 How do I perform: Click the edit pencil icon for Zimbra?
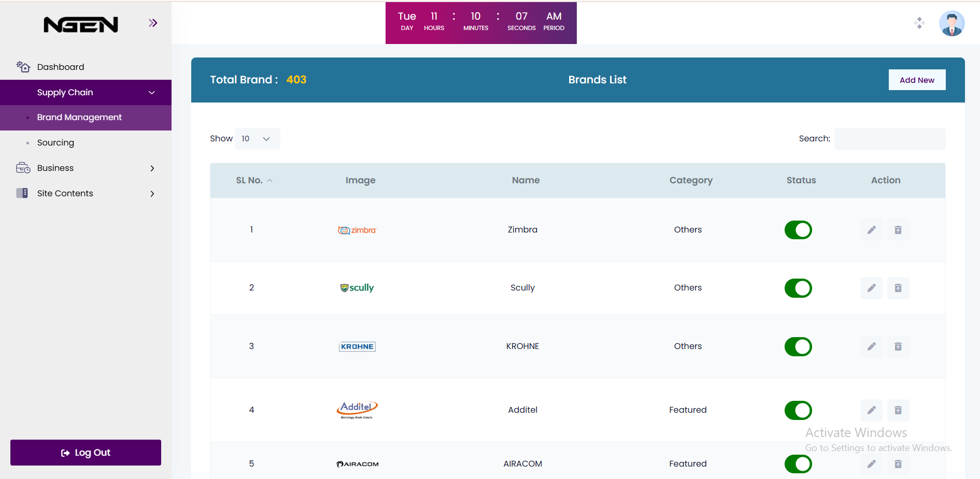[871, 230]
